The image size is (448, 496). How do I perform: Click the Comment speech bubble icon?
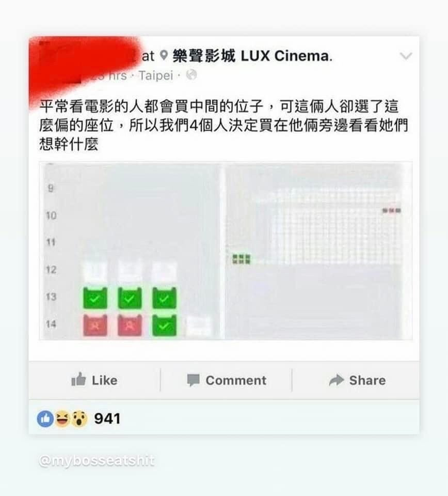(x=193, y=380)
